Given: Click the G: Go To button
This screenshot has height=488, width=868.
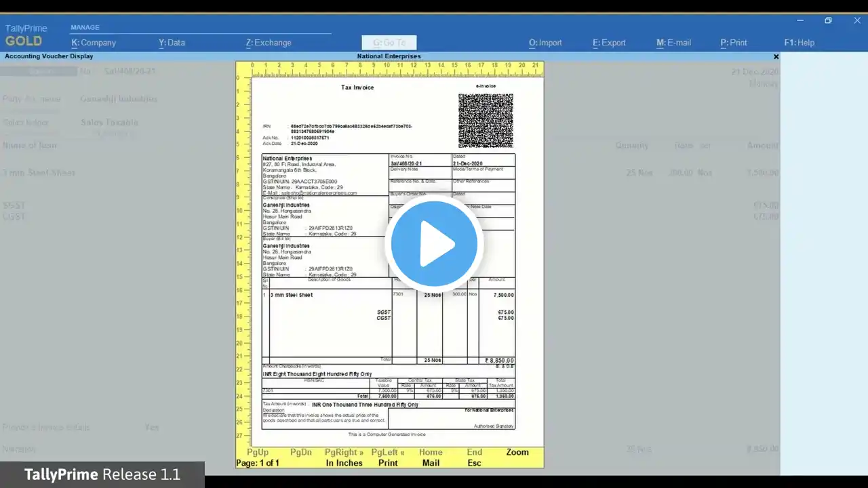Looking at the screenshot, I should tap(389, 43).
